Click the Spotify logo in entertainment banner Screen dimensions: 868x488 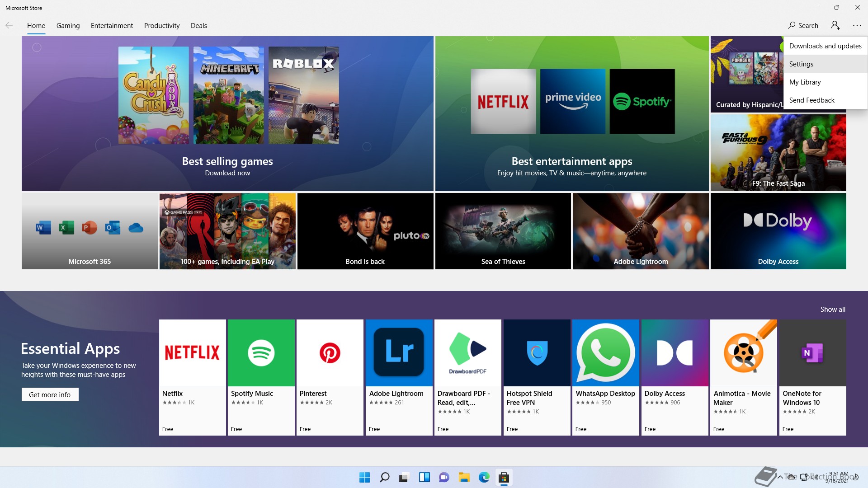642,101
